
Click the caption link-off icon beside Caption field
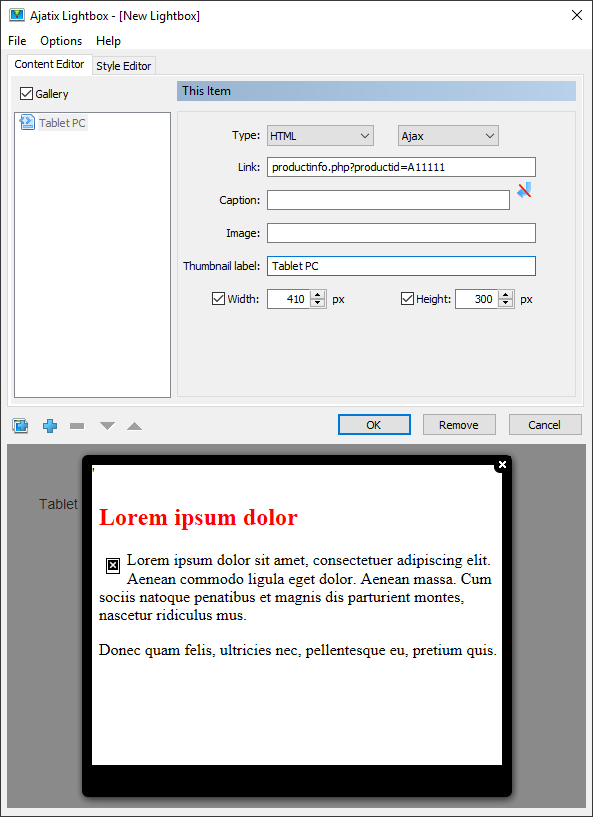[524, 190]
